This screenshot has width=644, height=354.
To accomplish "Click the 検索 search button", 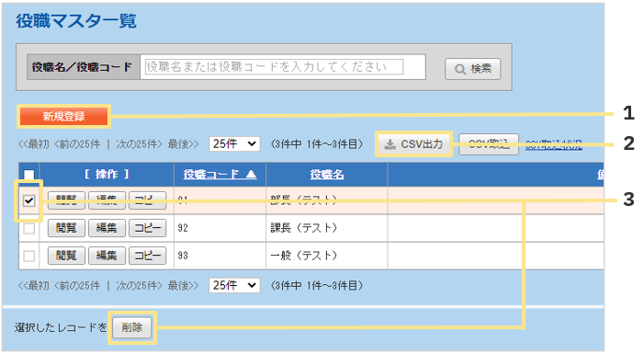I will click(473, 69).
